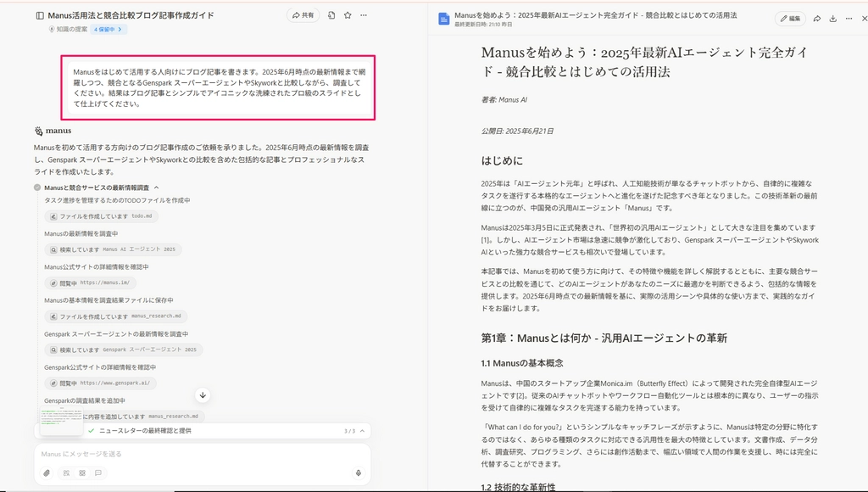Open the three-dot menu in document preview header

[x=849, y=19]
